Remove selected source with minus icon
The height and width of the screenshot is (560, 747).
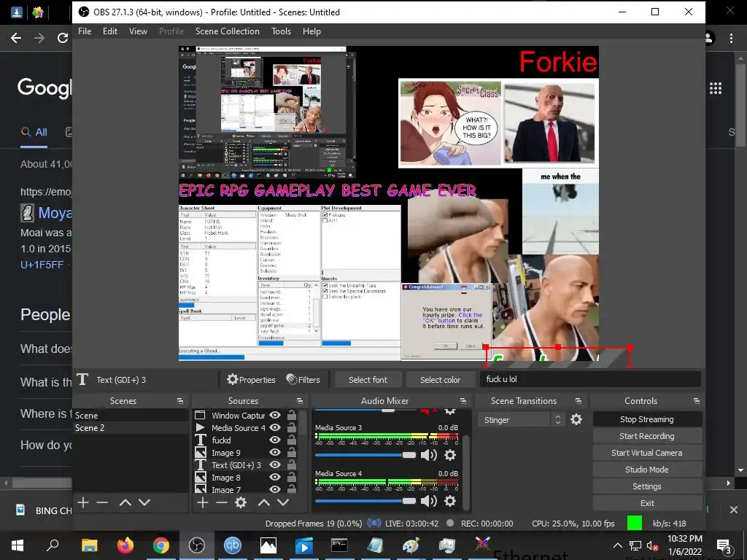[221, 502]
